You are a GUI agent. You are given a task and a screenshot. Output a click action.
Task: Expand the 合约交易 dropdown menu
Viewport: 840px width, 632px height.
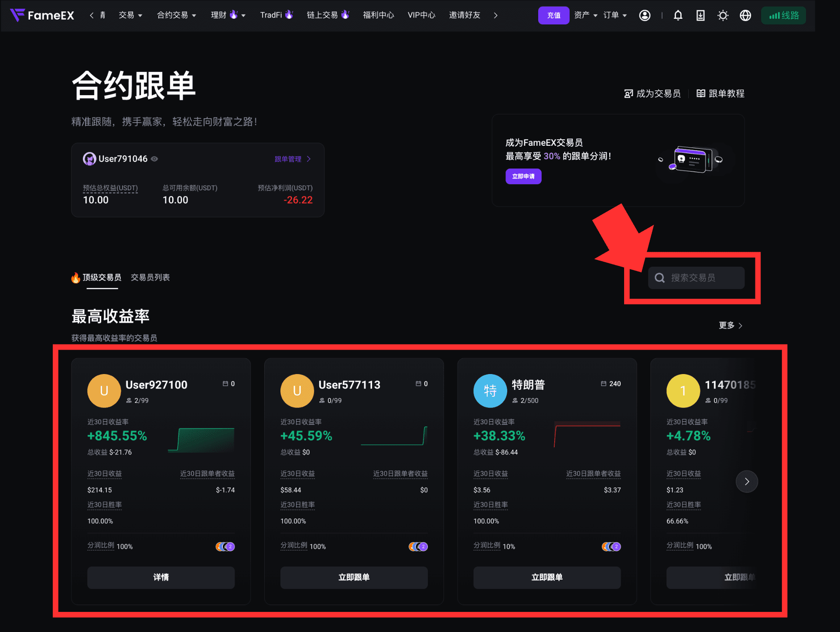pos(176,15)
